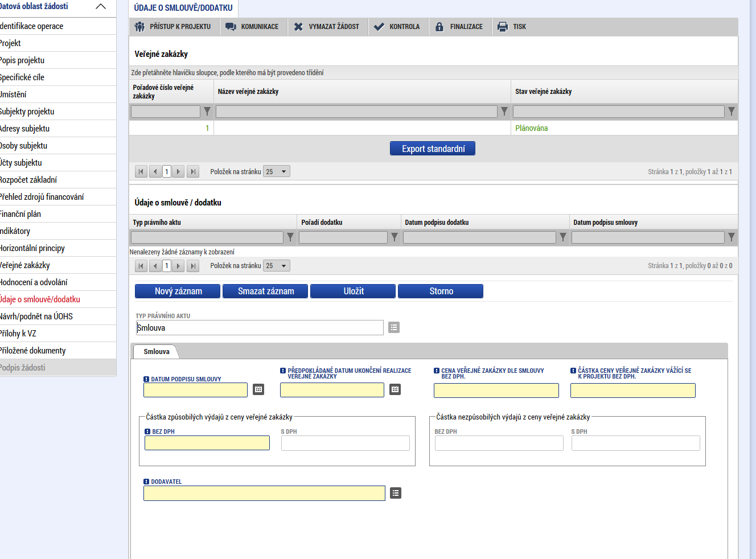756x559 pixels.
Task: Go to previous page in Údaje o smlouvě pager
Action: click(x=155, y=266)
